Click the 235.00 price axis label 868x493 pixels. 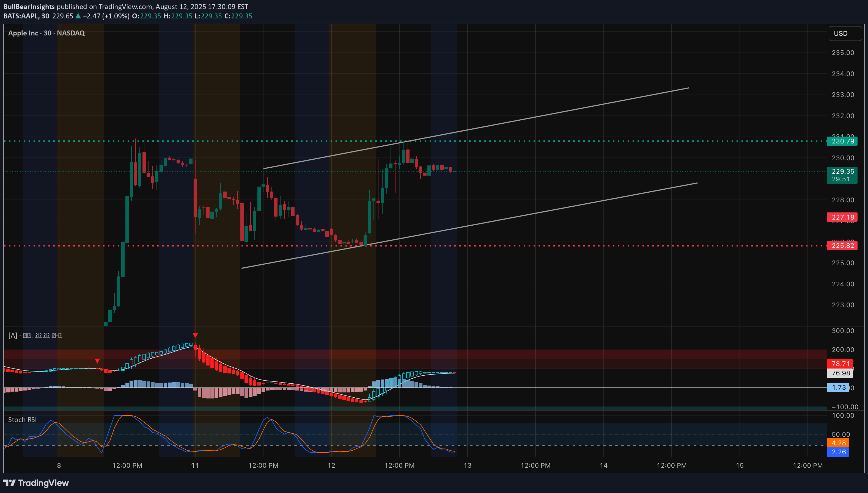coord(843,53)
